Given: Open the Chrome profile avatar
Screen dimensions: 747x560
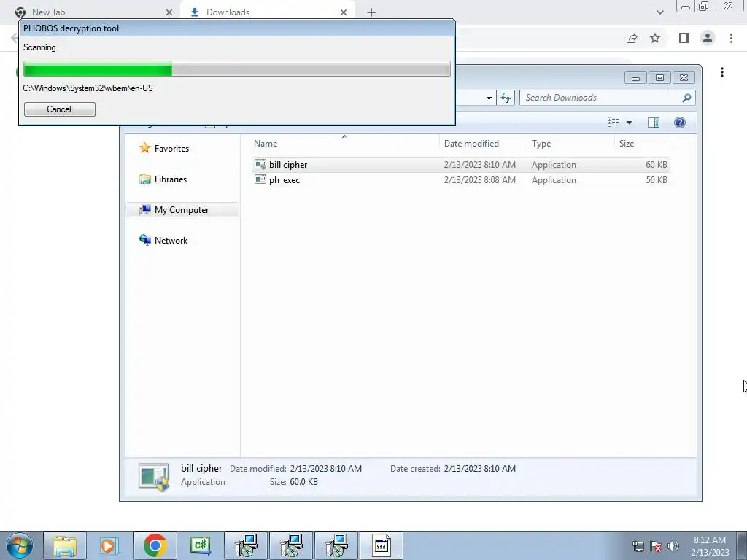Looking at the screenshot, I should click(708, 38).
